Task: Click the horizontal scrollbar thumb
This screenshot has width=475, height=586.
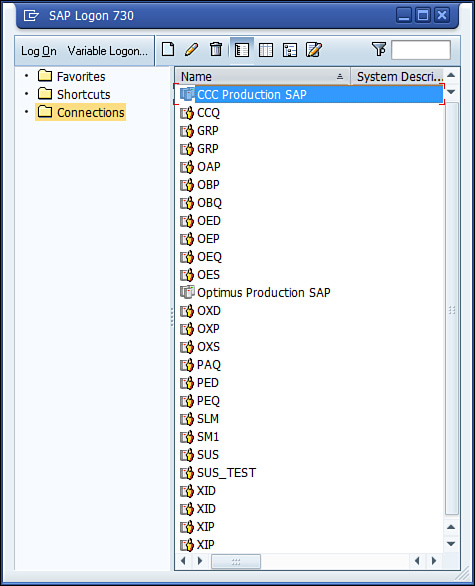Action: tap(236, 561)
